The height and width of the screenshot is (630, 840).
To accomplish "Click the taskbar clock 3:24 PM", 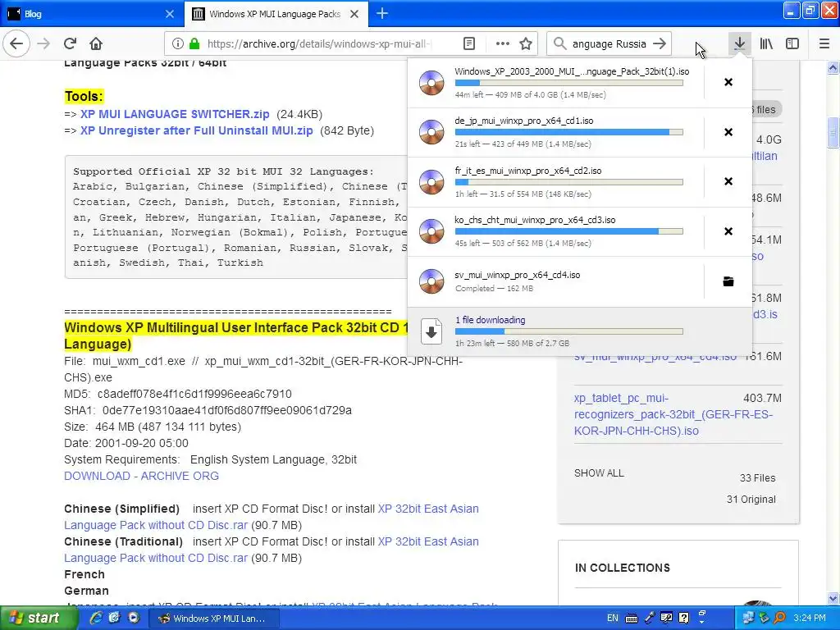I will pos(810,619).
